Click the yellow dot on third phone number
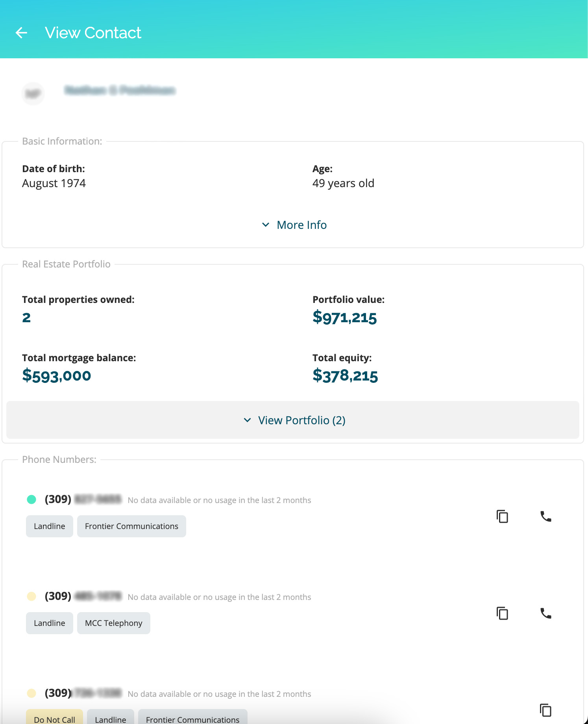The height and width of the screenshot is (724, 588). 31,693
